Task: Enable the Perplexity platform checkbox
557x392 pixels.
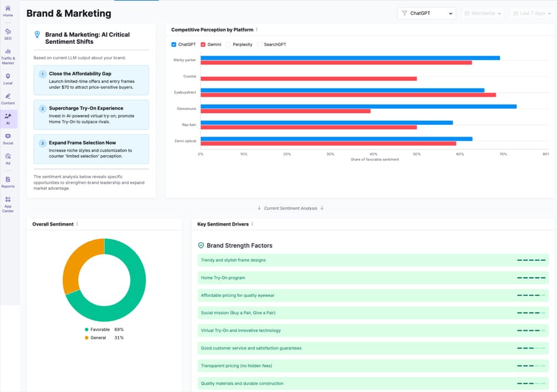Action: [x=228, y=45]
